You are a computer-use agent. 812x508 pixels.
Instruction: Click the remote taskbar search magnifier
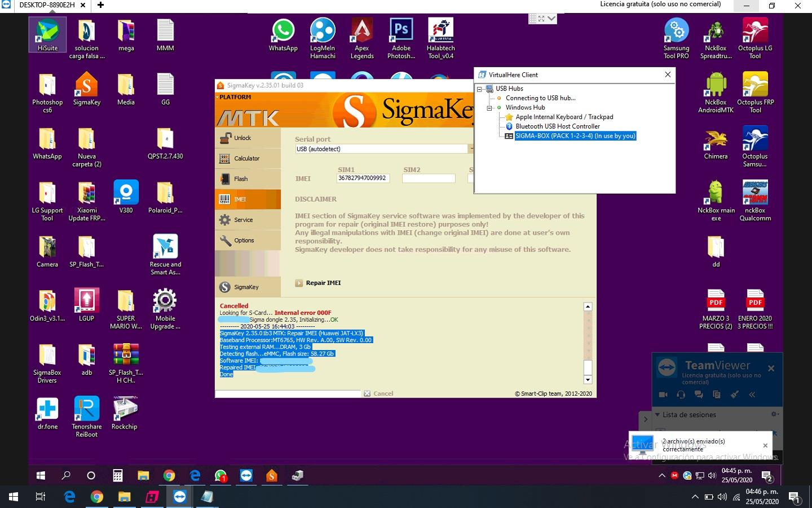tap(66, 476)
